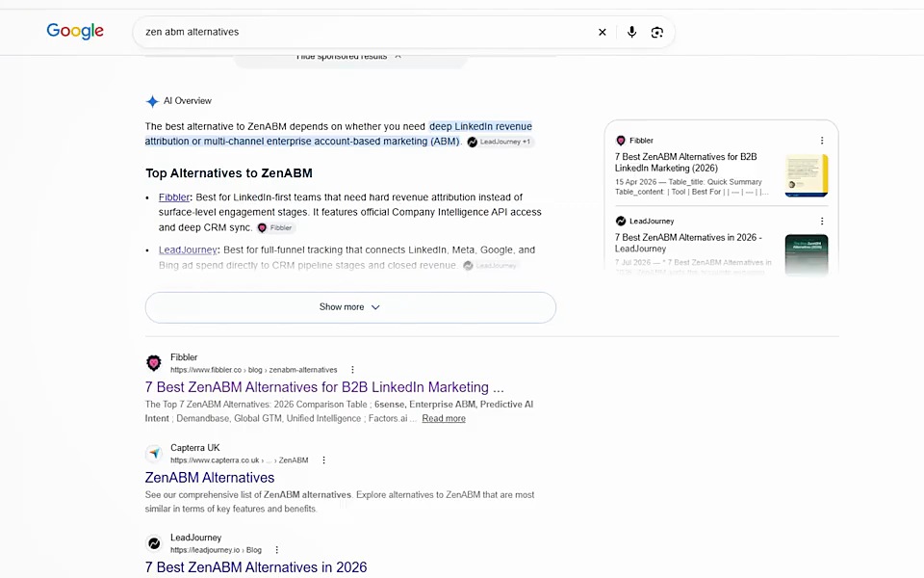Image resolution: width=924 pixels, height=578 pixels.
Task: Open the Google logo homepage link
Action: pyautogui.click(x=75, y=31)
